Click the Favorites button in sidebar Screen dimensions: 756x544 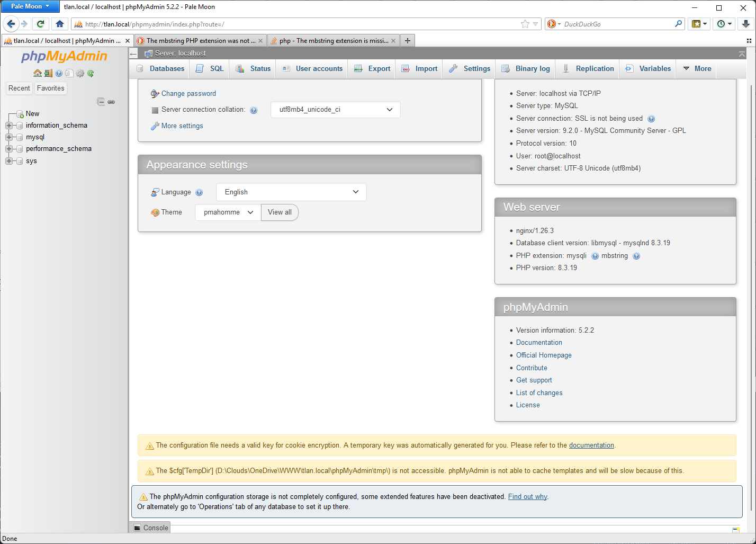51,88
